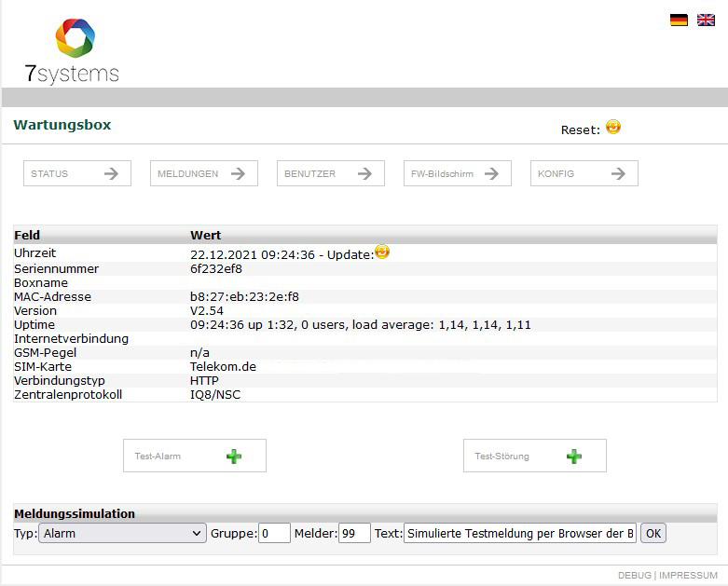Click the Test-Alarm label
The width and height of the screenshot is (728, 586).
point(158,457)
